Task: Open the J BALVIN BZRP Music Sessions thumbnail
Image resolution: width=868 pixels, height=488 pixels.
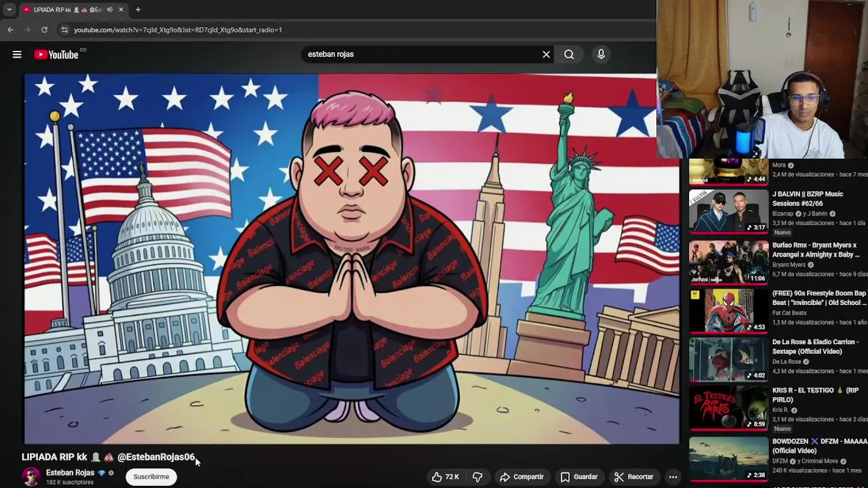Action: tap(728, 210)
